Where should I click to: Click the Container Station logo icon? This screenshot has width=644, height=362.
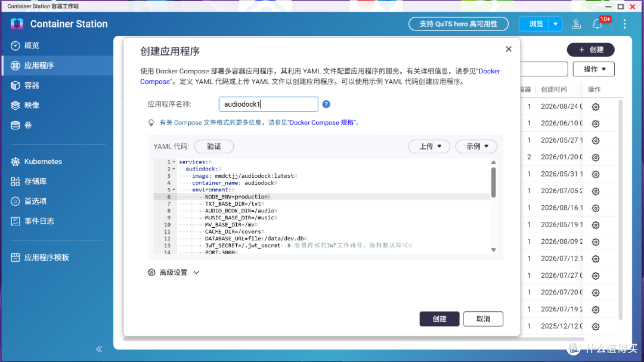point(17,24)
